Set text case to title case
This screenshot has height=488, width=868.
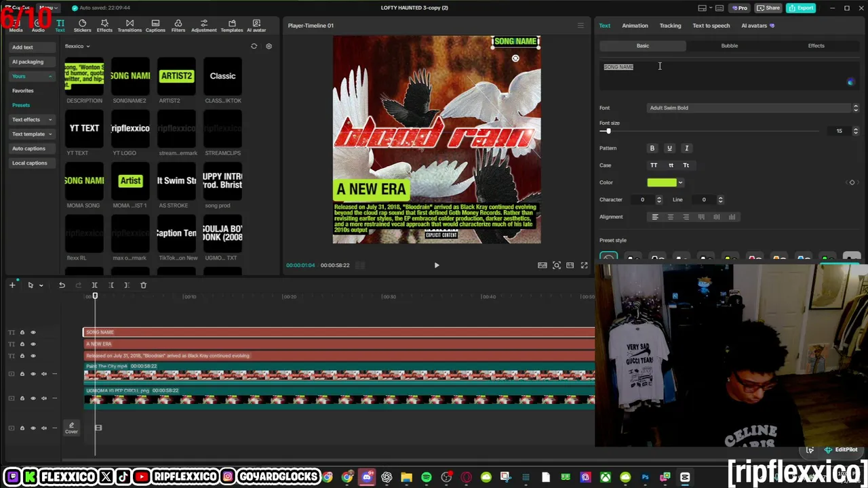[686, 165]
